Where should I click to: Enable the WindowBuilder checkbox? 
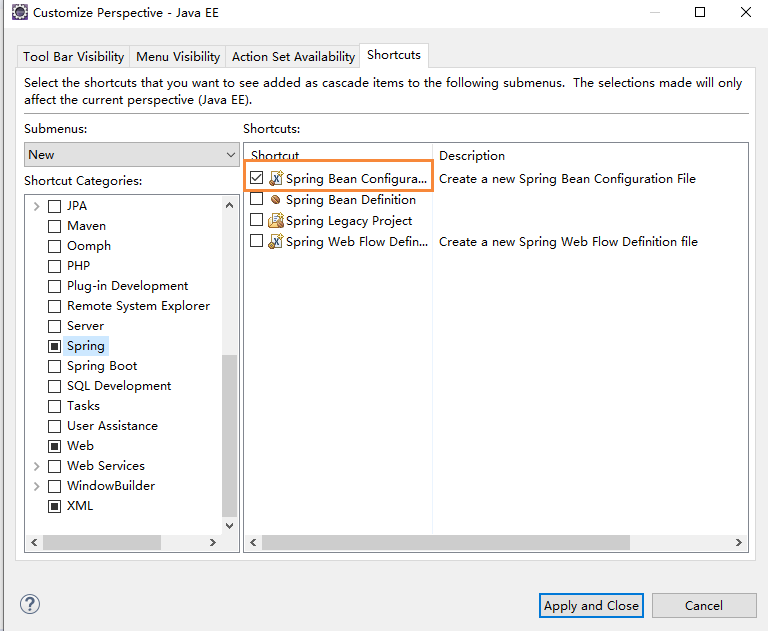[54, 486]
